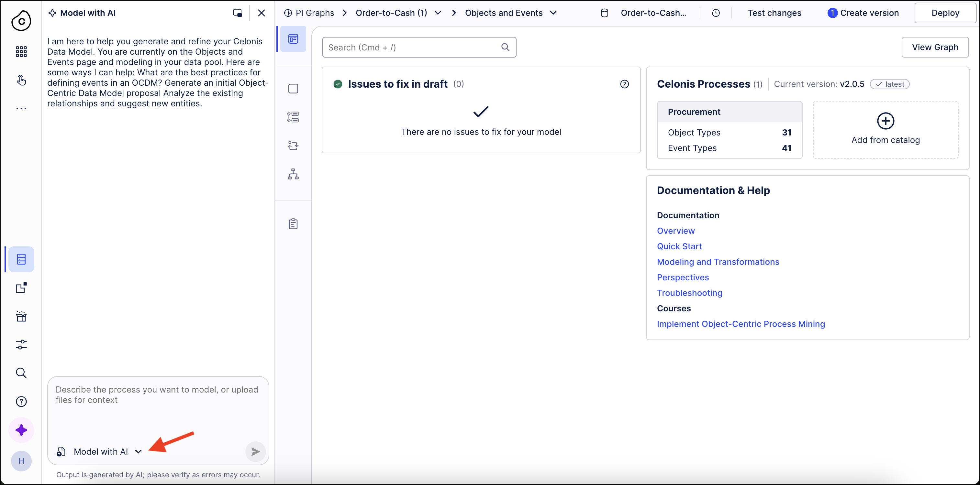This screenshot has width=980, height=485.
Task: Expand the Order-to-Cash (1) breadcrumb dropdown
Action: pos(438,13)
